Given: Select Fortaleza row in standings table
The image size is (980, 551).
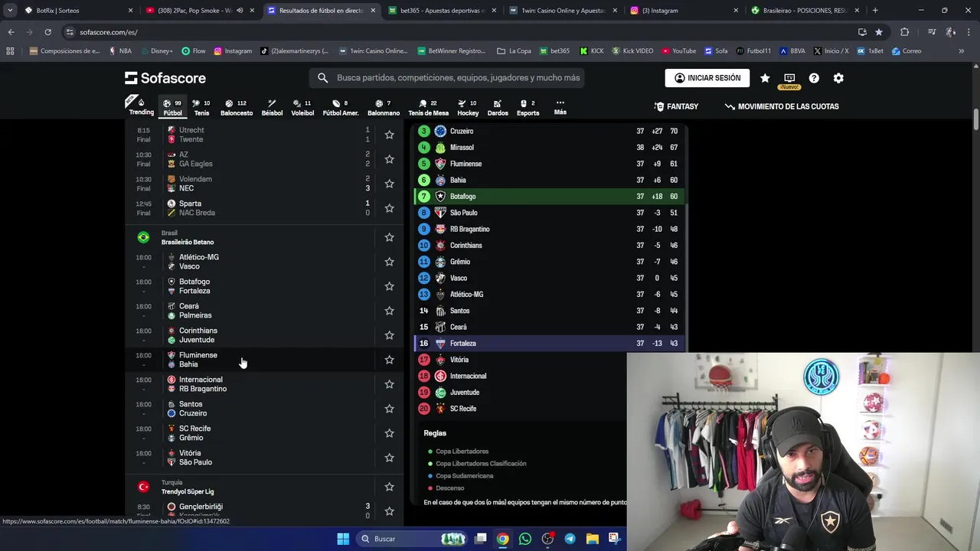Looking at the screenshot, I should [550, 344].
